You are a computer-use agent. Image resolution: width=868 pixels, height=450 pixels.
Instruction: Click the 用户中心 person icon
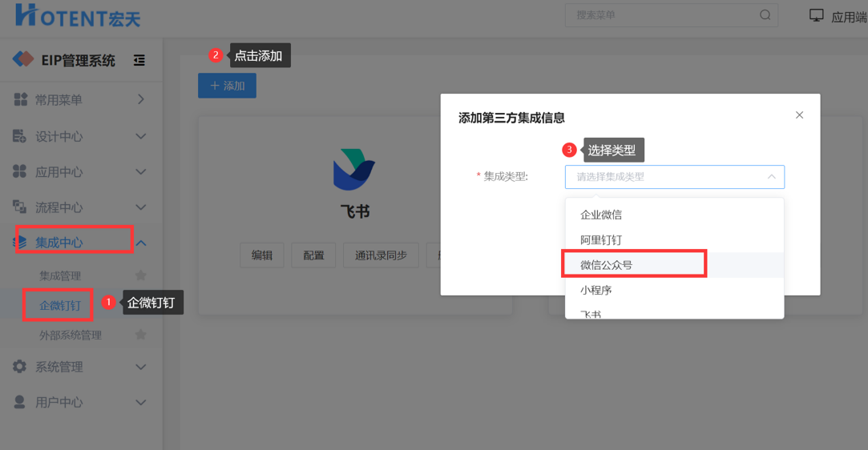click(19, 402)
